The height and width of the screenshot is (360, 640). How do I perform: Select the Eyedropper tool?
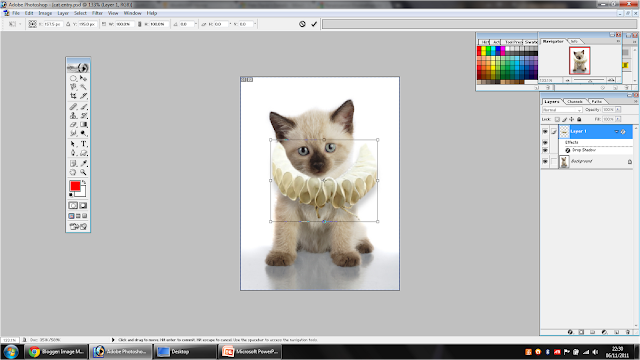point(83,163)
